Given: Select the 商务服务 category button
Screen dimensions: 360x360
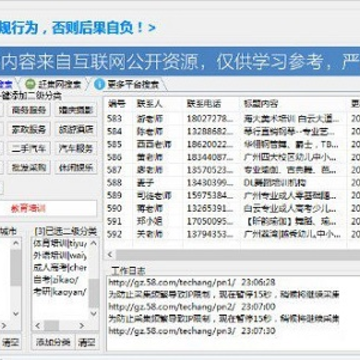Looking at the screenshot, I should [x=29, y=110].
